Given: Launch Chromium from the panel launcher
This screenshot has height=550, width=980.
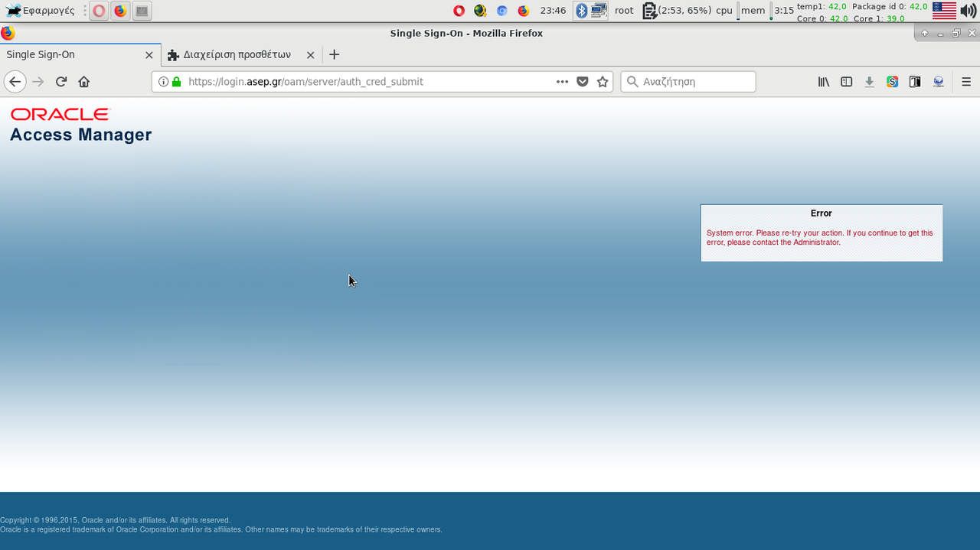Looking at the screenshot, I should click(x=501, y=11).
